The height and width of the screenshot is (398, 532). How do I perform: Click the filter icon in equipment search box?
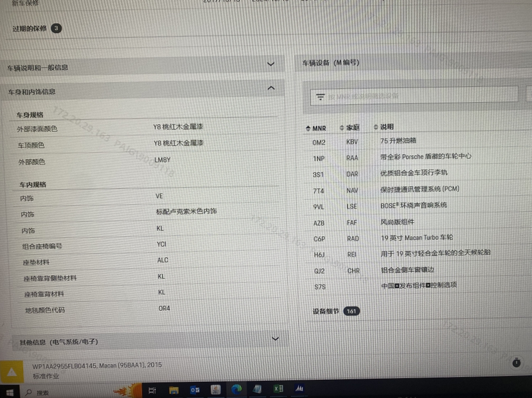tap(320, 97)
